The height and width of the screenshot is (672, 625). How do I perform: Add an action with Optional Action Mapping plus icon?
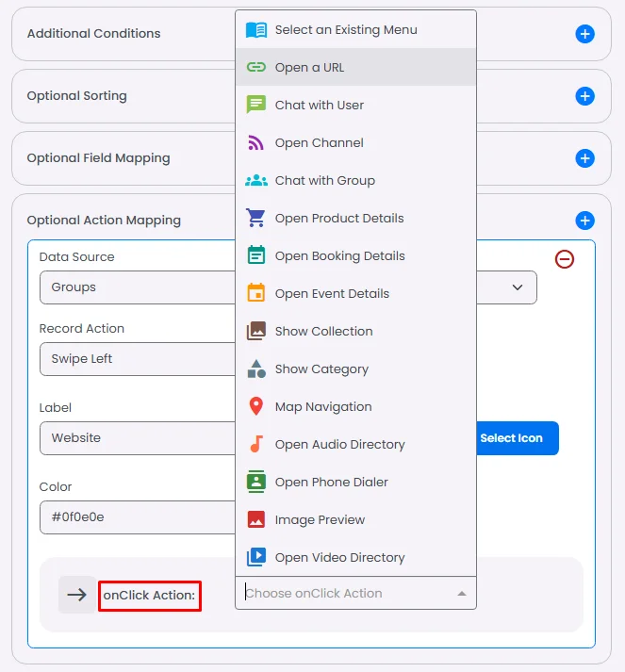[x=584, y=221]
